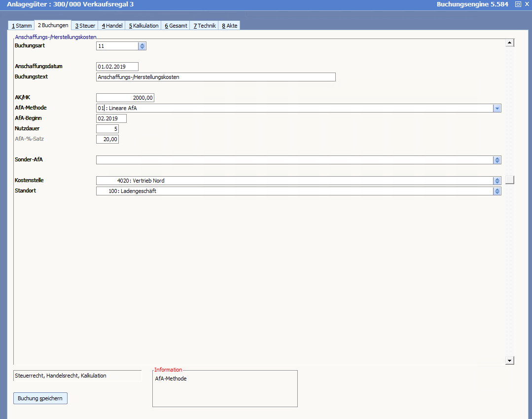
Task: Switch to the 1 Stamm tab
Action: [x=22, y=26]
